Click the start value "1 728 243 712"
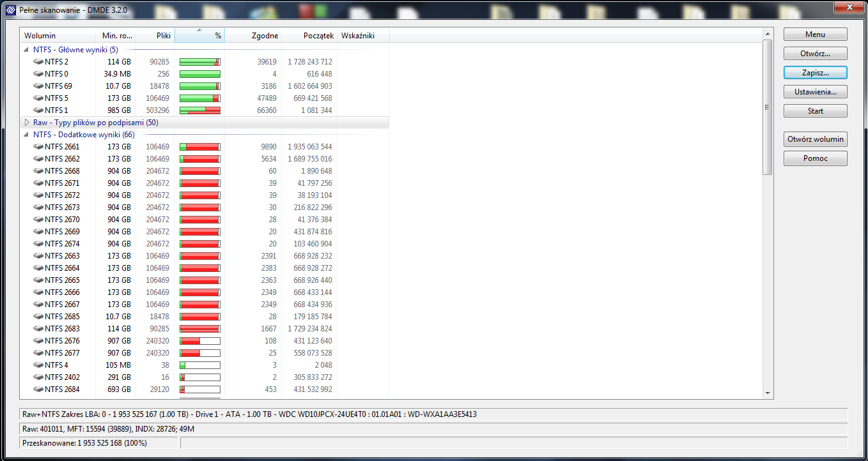 click(x=310, y=62)
